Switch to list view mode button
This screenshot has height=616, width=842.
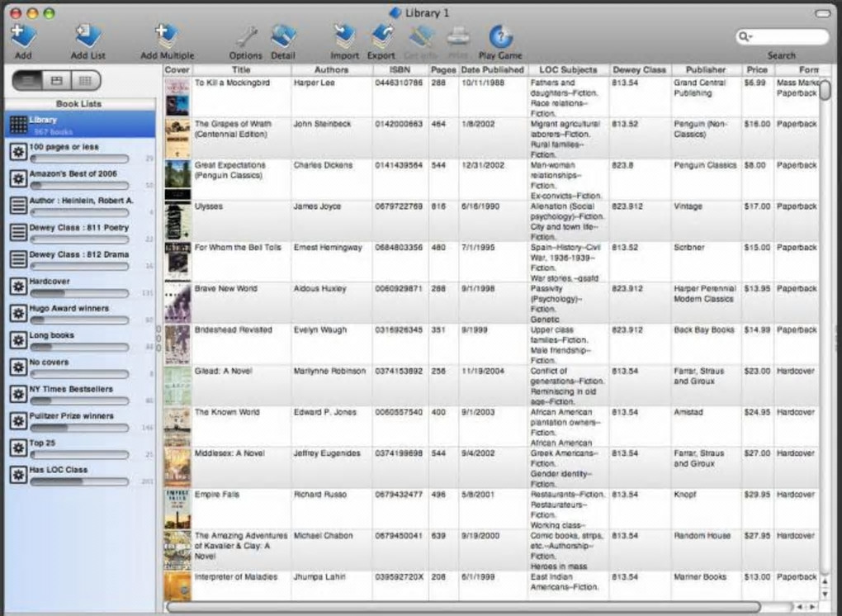pyautogui.click(x=28, y=81)
